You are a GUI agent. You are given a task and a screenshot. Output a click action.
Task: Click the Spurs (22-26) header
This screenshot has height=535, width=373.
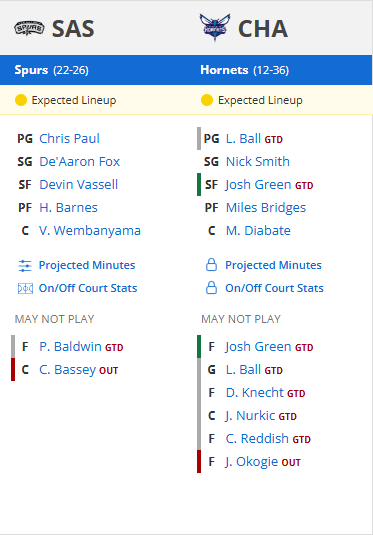coord(52,70)
